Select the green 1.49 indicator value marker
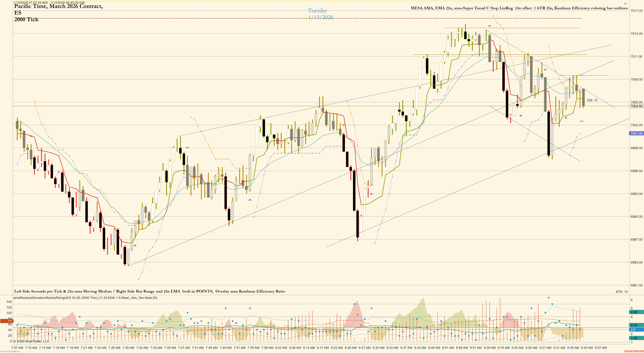Image resolution: width=644 pixels, height=353 pixels. tap(636, 338)
